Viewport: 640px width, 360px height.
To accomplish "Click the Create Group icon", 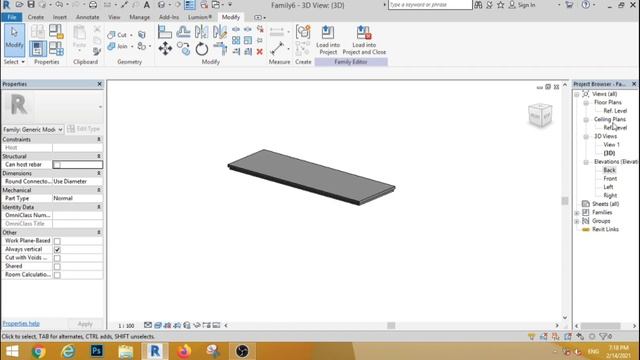I will (x=303, y=32).
